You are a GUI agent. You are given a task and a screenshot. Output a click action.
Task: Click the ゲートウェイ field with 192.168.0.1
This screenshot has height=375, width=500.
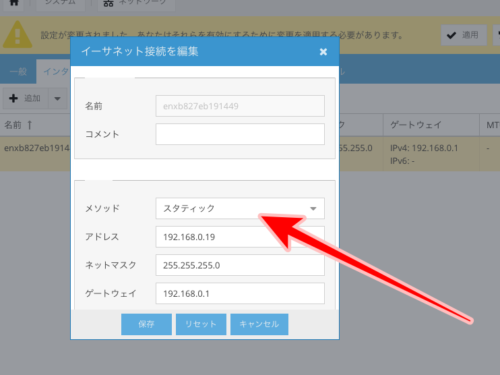(x=240, y=293)
